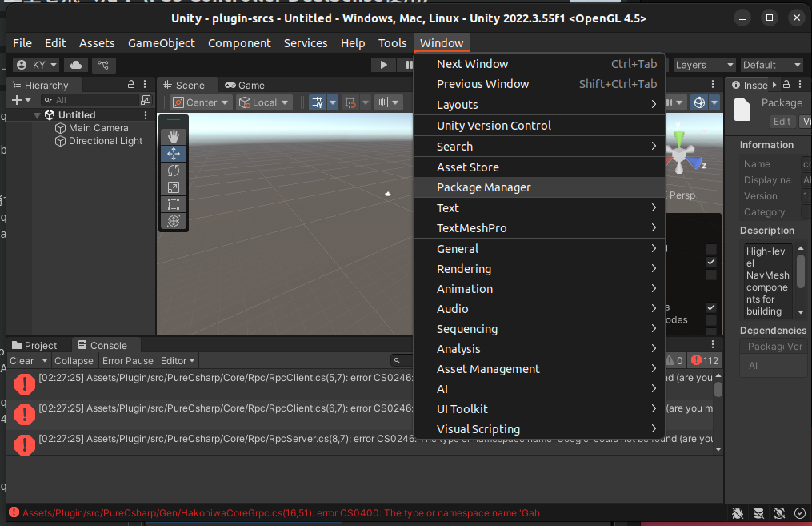
Task: Toggle error messages count 112
Action: 705,361
